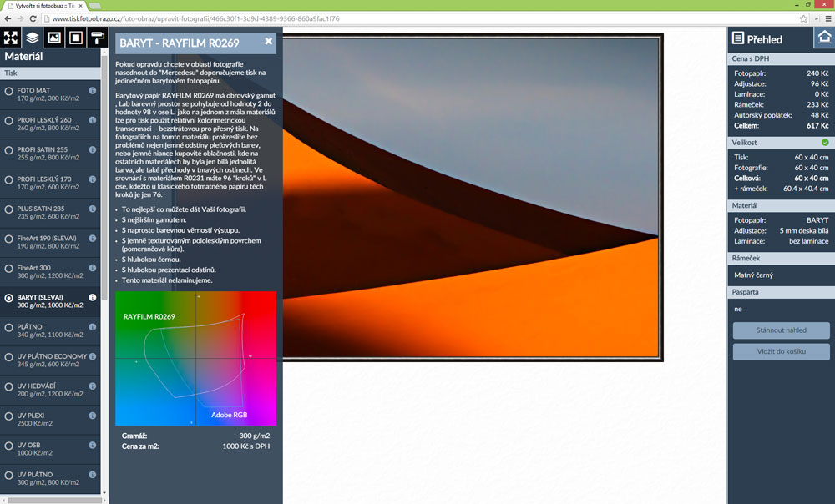Bookmark page with the star icon
Screen dimensions: 835x504
804,18
